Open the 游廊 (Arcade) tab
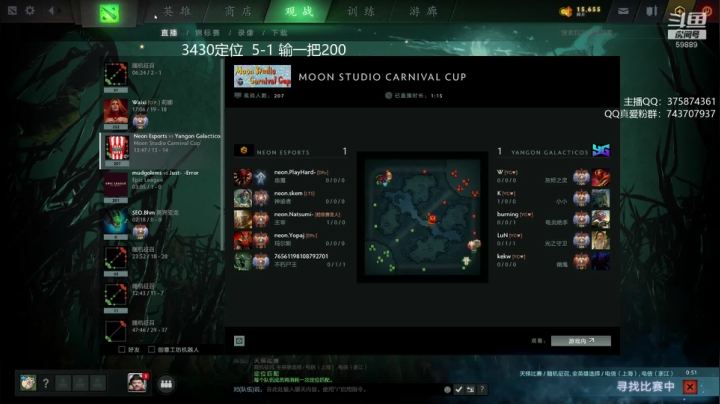 click(x=423, y=11)
